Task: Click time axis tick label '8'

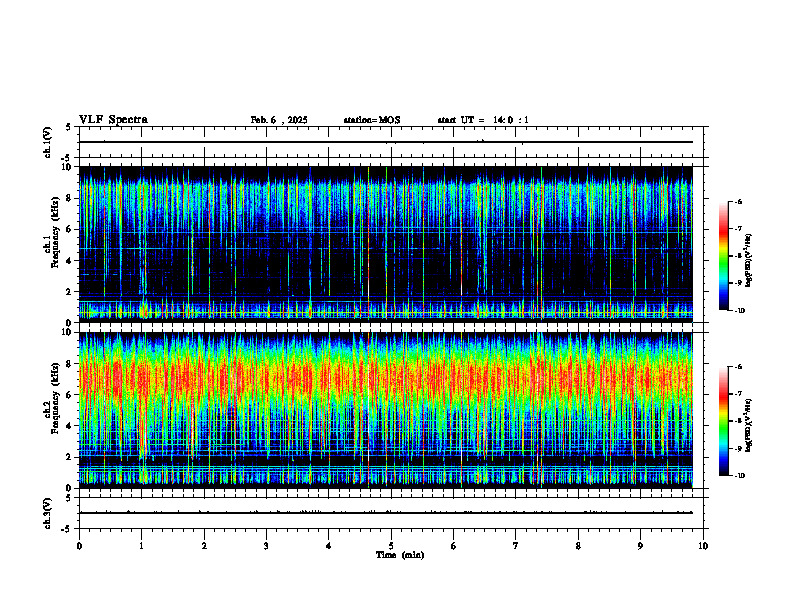Action: click(578, 546)
